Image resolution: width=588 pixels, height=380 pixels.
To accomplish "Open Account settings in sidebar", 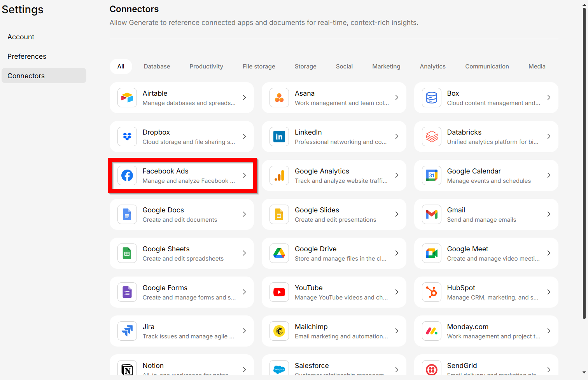I will 21,37.
